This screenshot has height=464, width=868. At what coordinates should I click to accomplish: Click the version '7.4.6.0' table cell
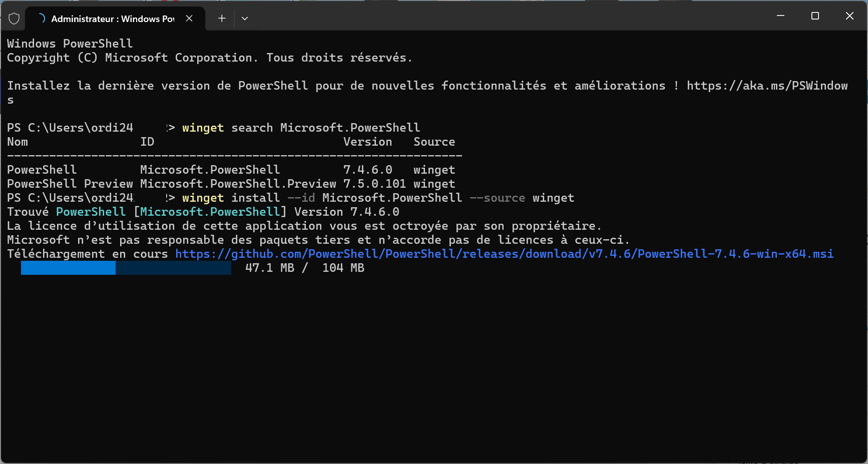[367, 170]
